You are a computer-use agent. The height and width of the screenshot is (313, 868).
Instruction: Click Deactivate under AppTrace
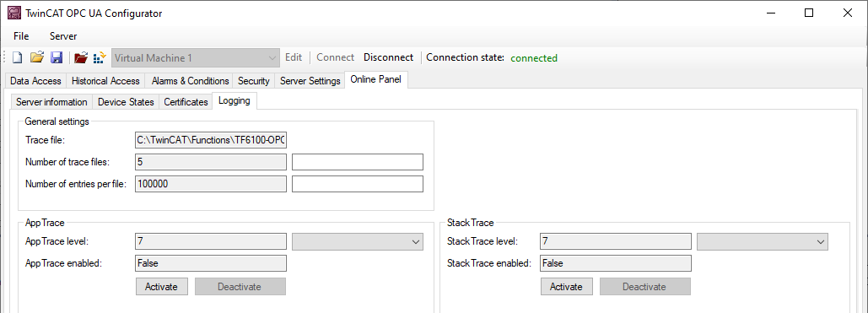240,286
